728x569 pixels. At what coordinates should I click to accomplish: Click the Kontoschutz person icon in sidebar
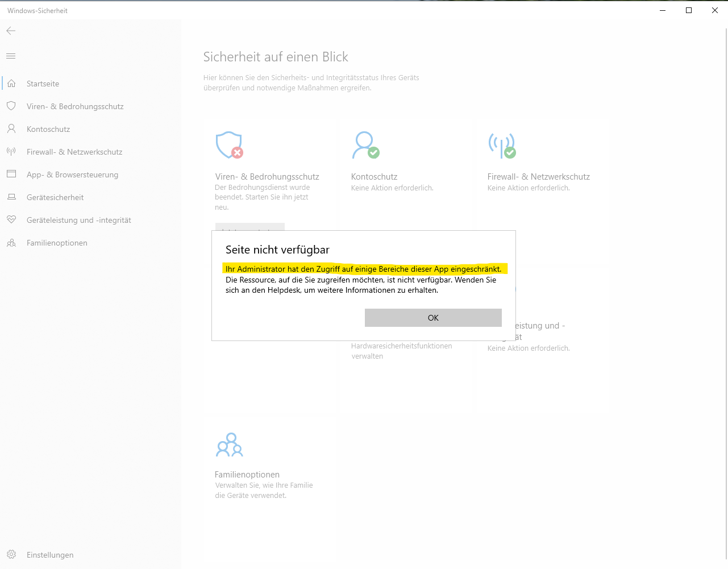(x=11, y=129)
